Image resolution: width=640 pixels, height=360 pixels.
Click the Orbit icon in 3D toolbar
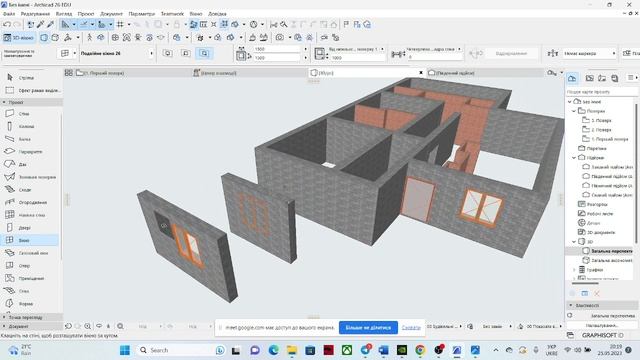coord(100,38)
